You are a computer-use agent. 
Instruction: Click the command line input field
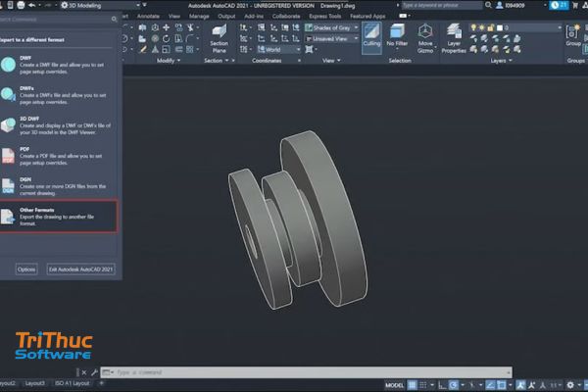point(306,372)
